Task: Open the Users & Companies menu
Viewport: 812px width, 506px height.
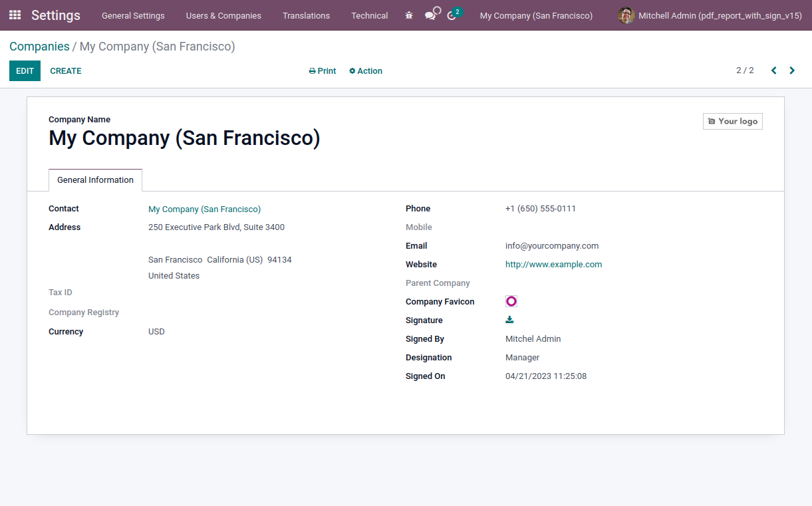Action: click(223, 15)
